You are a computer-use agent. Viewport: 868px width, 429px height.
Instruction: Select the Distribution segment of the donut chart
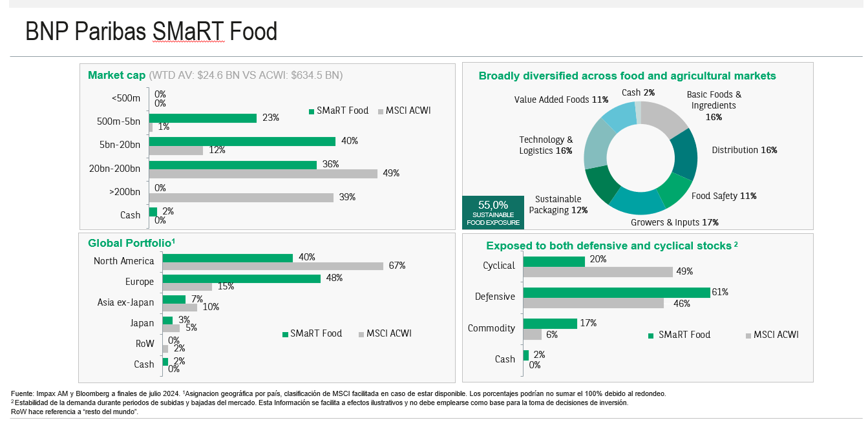point(684,154)
